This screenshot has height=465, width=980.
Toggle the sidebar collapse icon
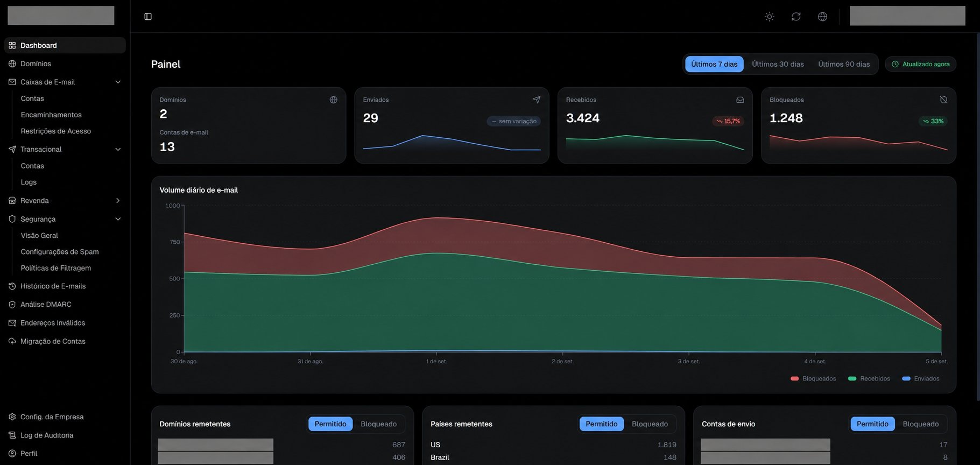point(148,17)
